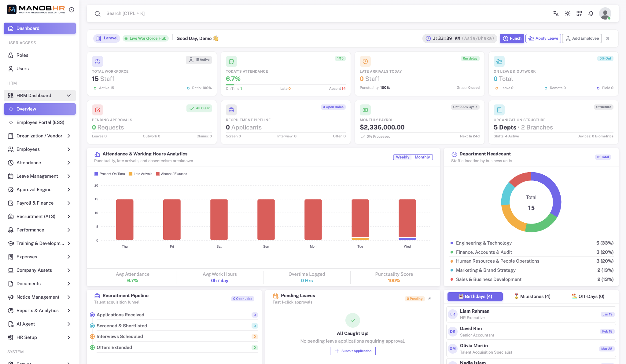
Task: Click Monthly Payroll cash icon
Action: pos(365,110)
